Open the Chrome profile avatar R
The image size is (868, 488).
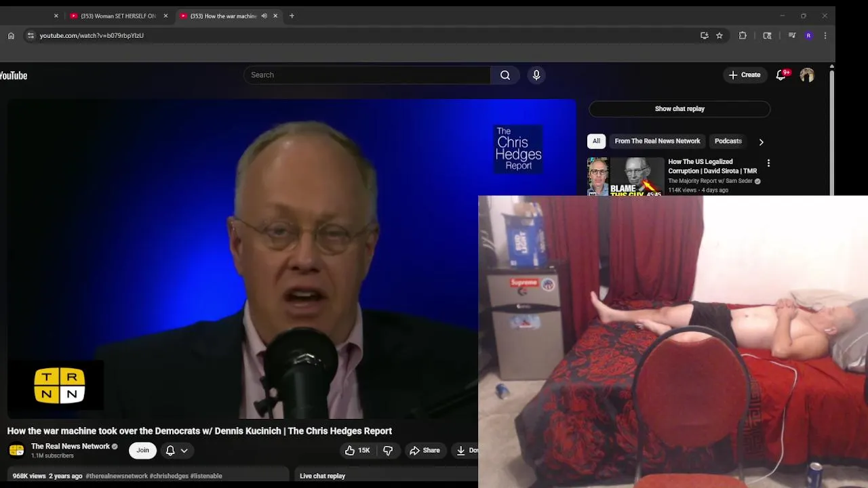pyautogui.click(x=808, y=35)
